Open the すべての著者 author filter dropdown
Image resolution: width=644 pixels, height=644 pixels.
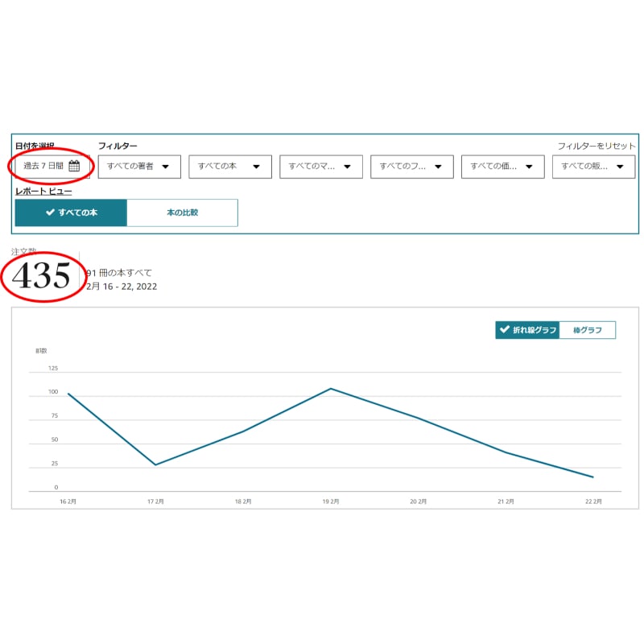coord(139,167)
